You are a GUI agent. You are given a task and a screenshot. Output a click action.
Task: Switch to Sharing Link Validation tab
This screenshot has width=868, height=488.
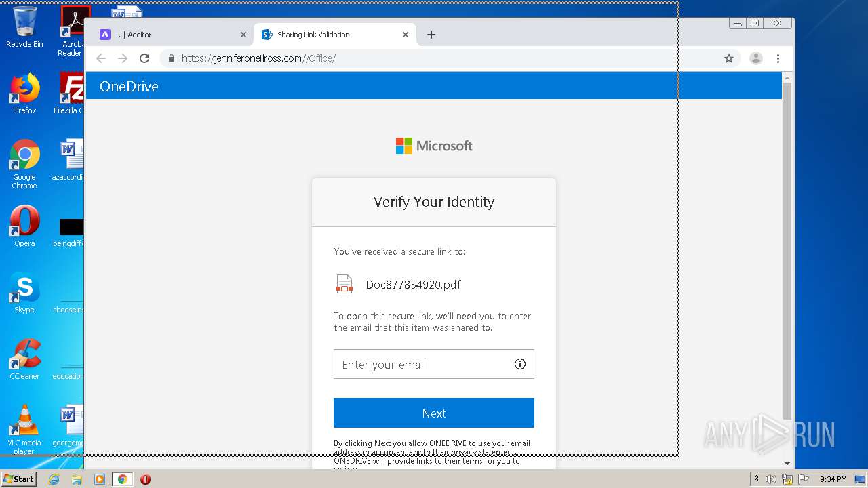click(334, 35)
